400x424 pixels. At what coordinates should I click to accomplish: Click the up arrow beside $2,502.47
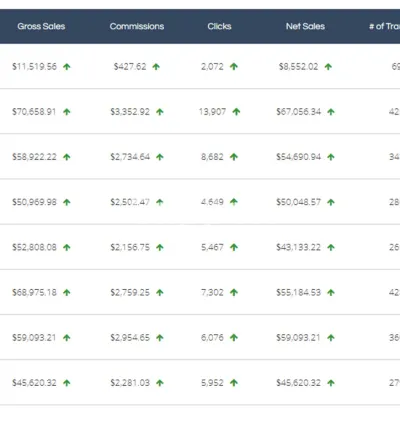(160, 202)
